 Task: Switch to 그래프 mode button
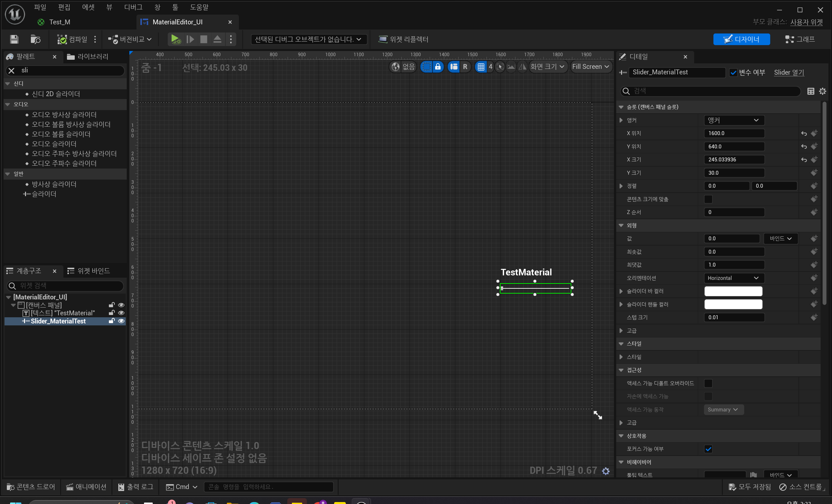(800, 40)
